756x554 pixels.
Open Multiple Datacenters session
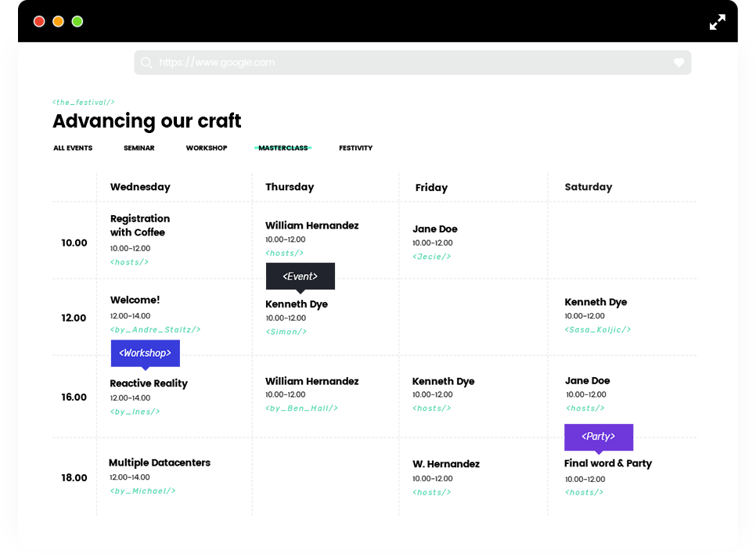click(160, 462)
